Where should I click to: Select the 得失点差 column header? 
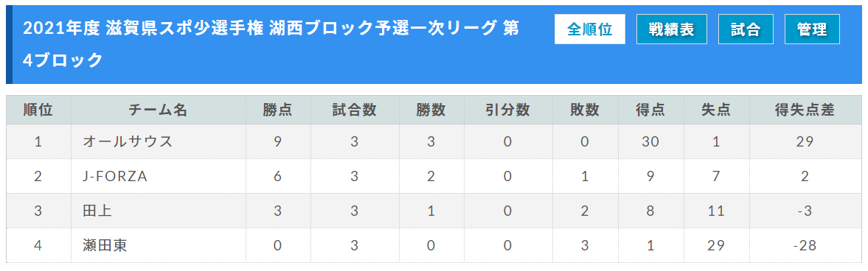point(805,110)
